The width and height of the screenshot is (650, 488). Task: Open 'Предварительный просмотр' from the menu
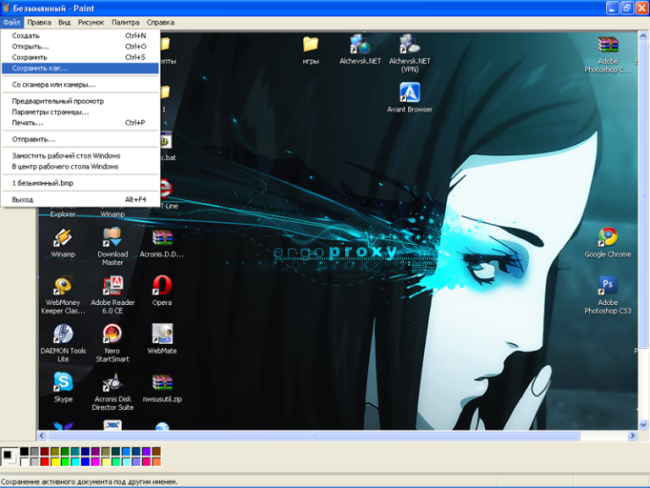80,101
